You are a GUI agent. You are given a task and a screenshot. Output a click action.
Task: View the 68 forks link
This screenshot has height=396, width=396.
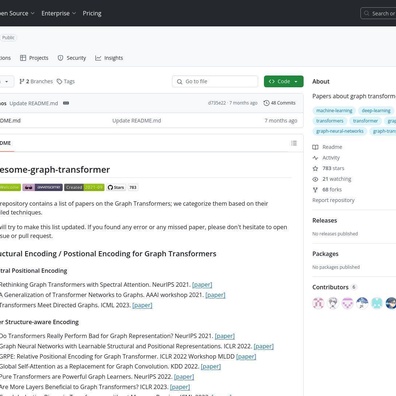(332, 190)
